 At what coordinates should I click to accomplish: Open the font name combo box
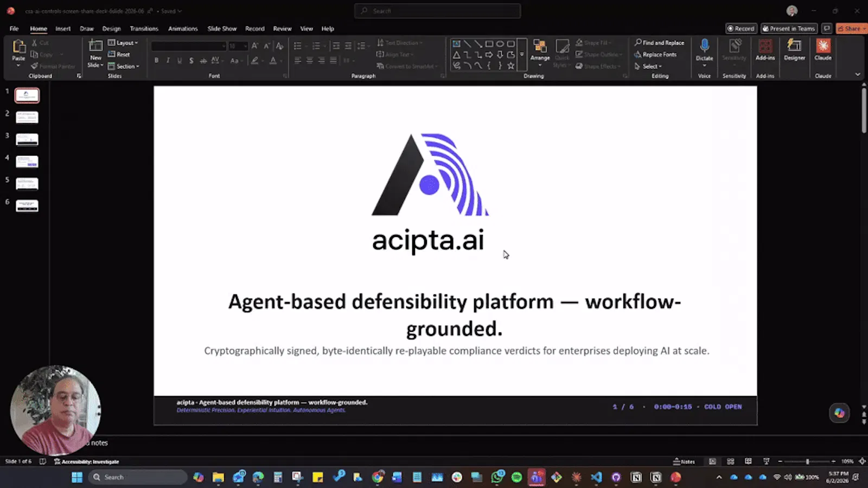(x=188, y=46)
